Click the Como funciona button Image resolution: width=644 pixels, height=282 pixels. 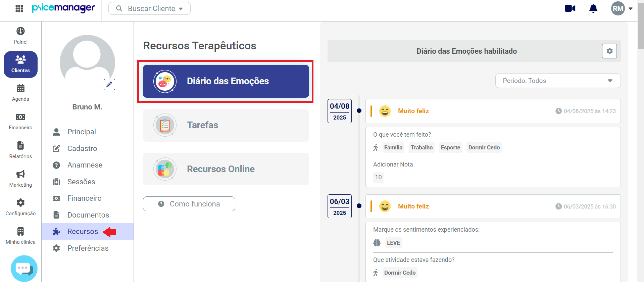click(x=189, y=204)
